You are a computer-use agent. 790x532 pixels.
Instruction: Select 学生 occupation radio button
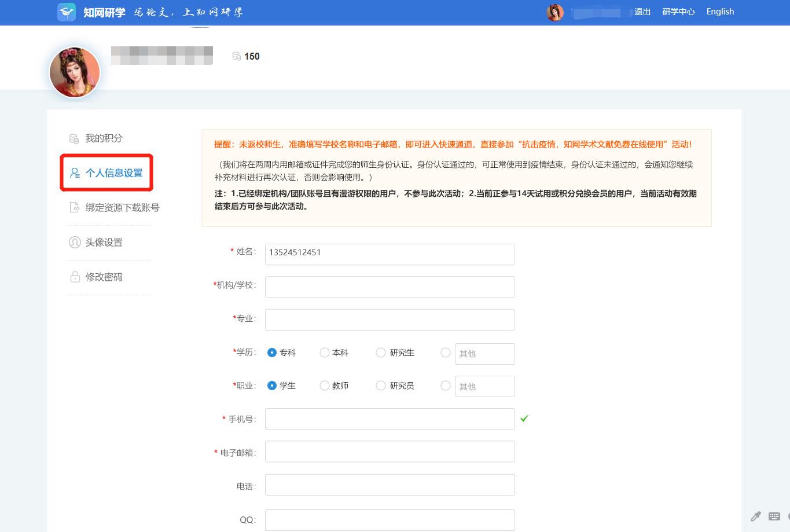point(272,386)
